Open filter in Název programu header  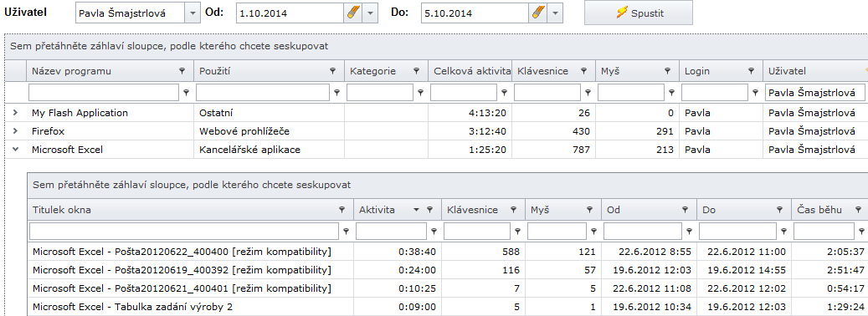point(182,71)
